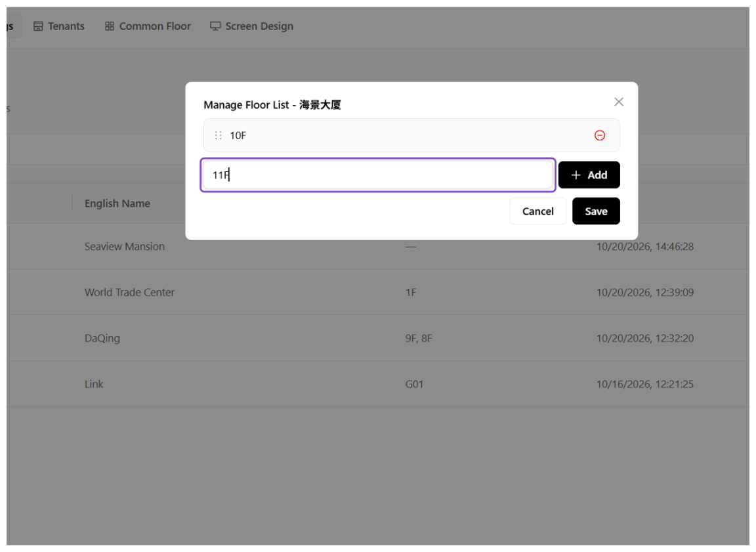Save the floor list changes
This screenshot has height=552, width=756.
click(x=596, y=211)
